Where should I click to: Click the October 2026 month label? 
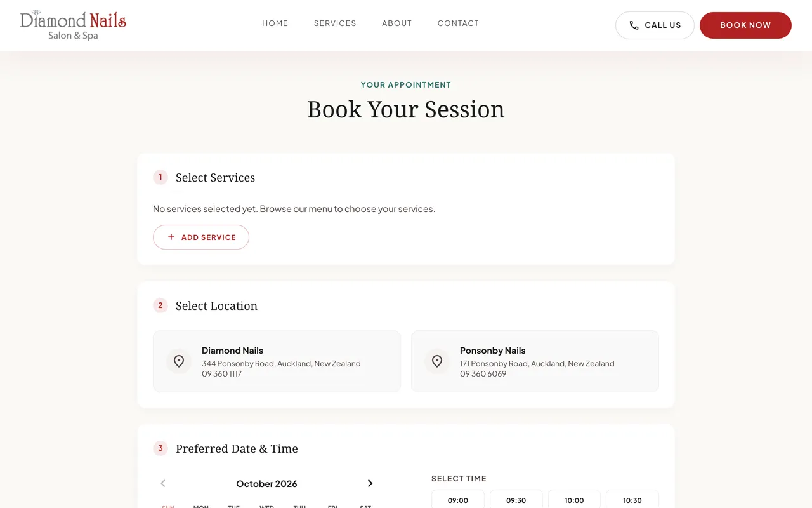(x=266, y=484)
